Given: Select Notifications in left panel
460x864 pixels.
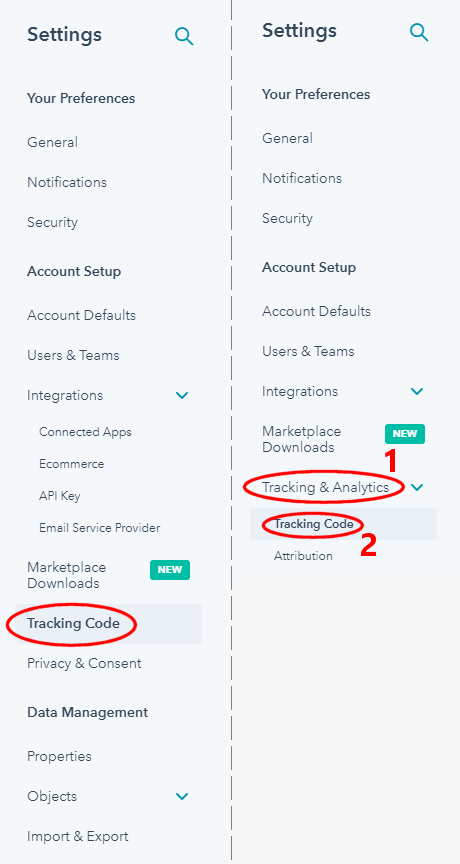Looking at the screenshot, I should (x=67, y=182).
